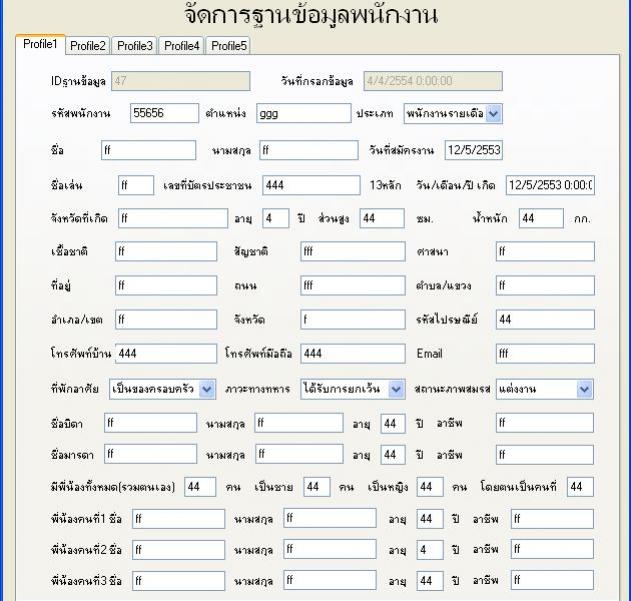
Task: Open the Profile2 tab
Action: coord(87,45)
